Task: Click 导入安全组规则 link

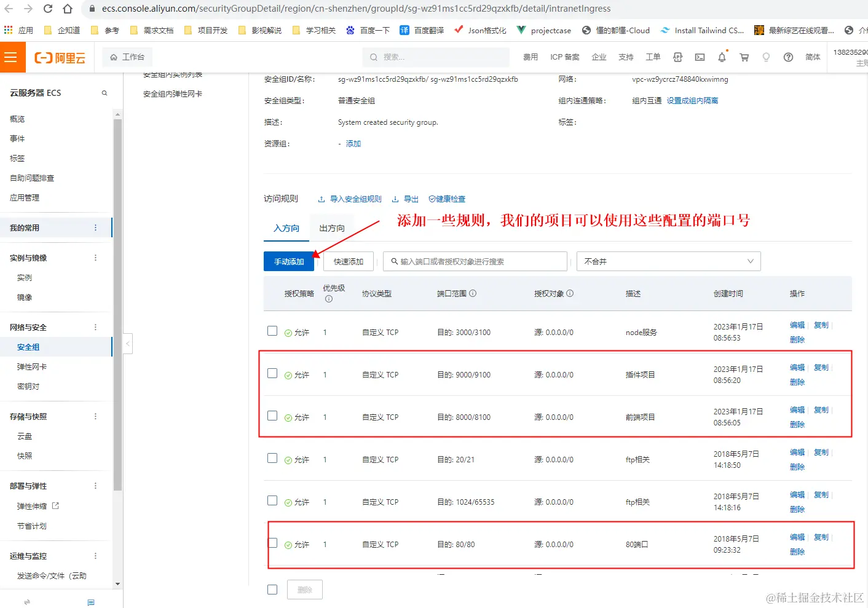Action: [350, 199]
